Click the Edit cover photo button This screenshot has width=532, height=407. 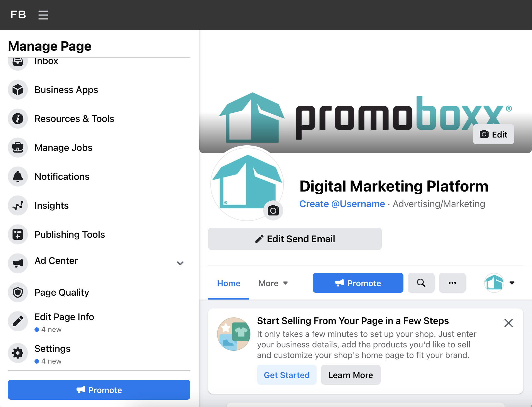pyautogui.click(x=494, y=134)
